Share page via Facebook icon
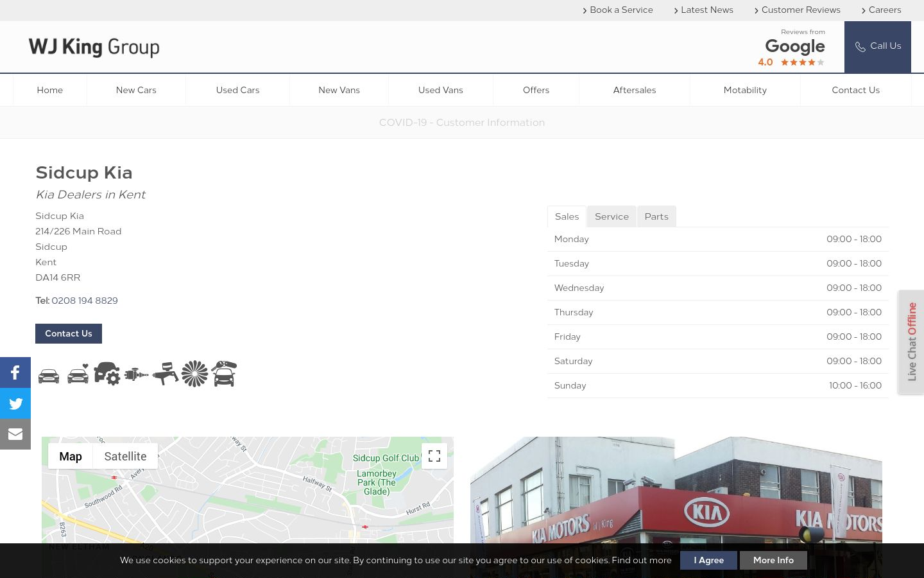924x578 pixels. tap(15, 372)
